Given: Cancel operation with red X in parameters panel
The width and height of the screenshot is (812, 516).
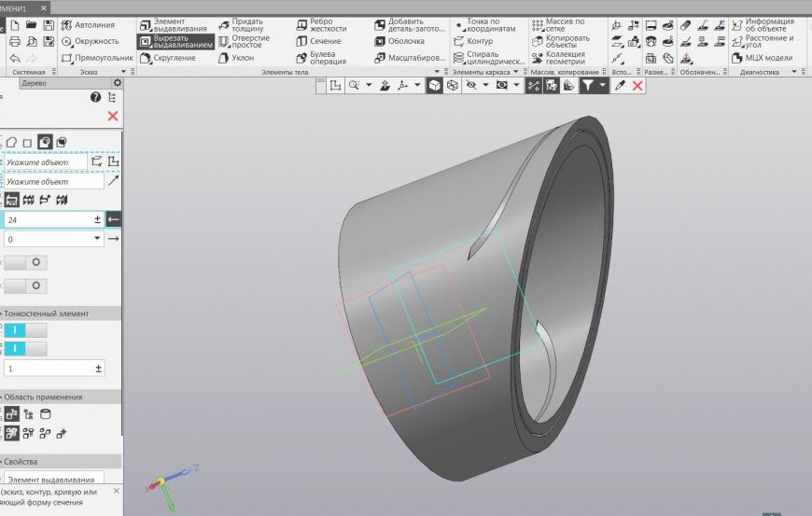Looking at the screenshot, I should [x=113, y=116].
